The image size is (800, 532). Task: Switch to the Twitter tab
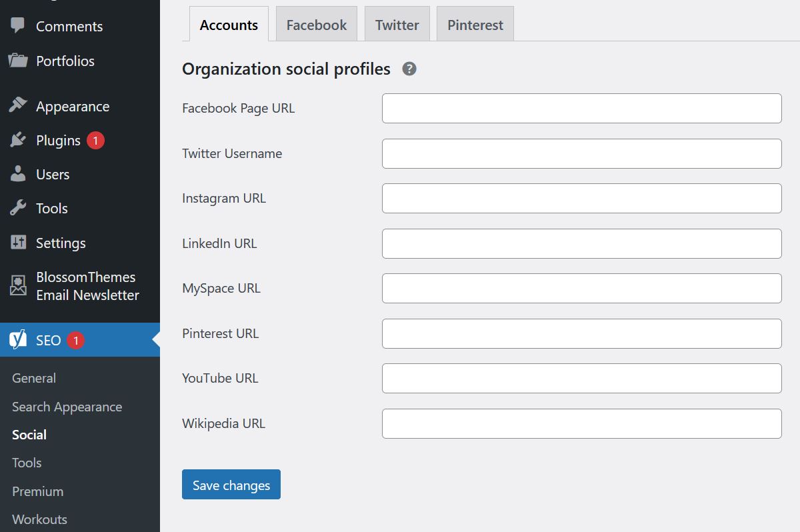point(397,25)
